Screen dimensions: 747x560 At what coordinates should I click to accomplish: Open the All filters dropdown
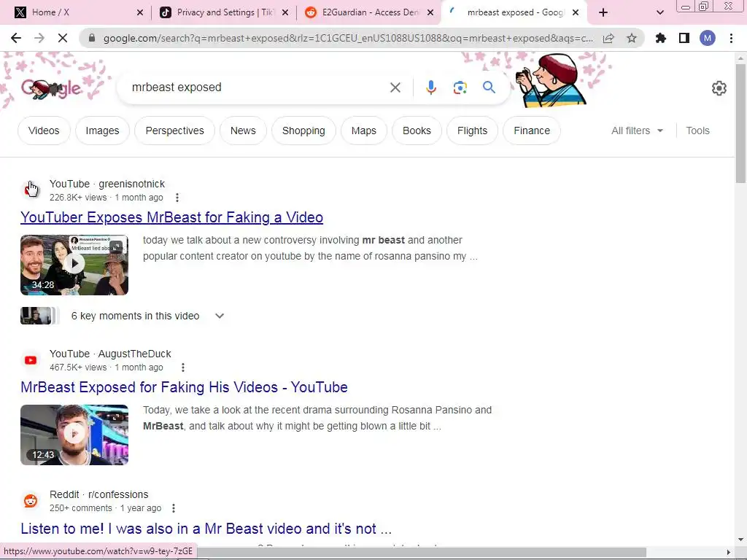pos(637,131)
